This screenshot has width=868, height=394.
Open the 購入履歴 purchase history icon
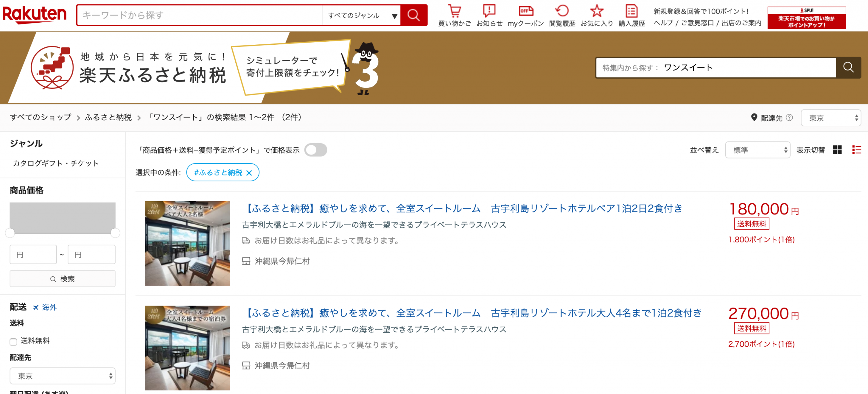tap(631, 12)
